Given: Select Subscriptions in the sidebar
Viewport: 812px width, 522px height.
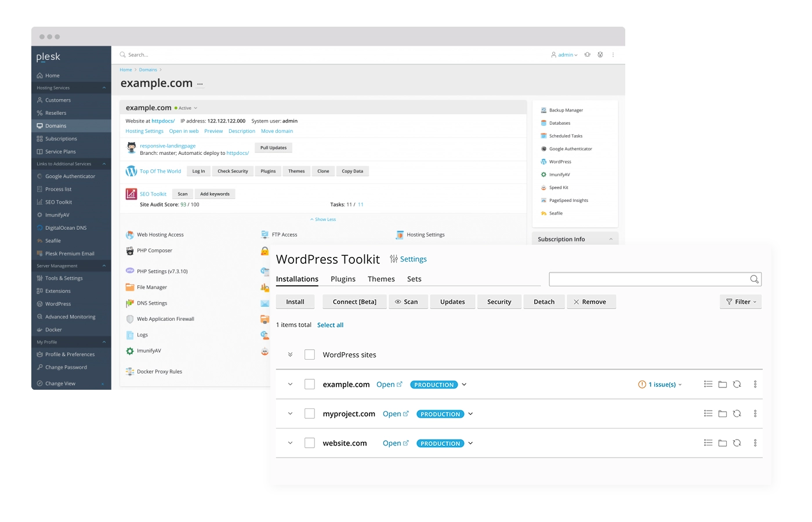Looking at the screenshot, I should 61,139.
